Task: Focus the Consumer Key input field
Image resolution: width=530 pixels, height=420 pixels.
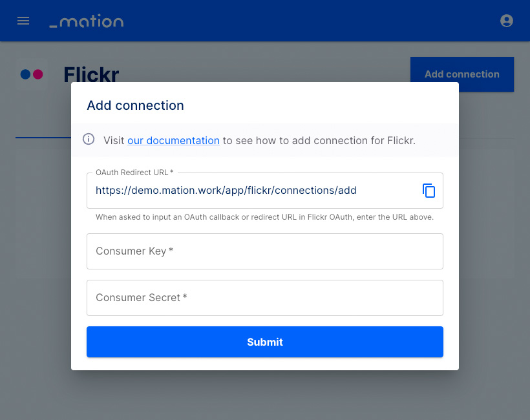Action: (x=264, y=251)
